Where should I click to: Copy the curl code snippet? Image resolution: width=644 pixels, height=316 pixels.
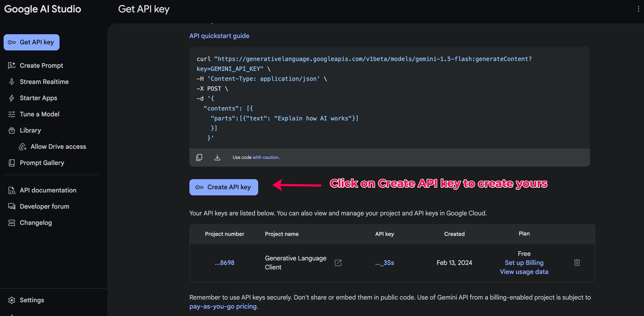(199, 157)
